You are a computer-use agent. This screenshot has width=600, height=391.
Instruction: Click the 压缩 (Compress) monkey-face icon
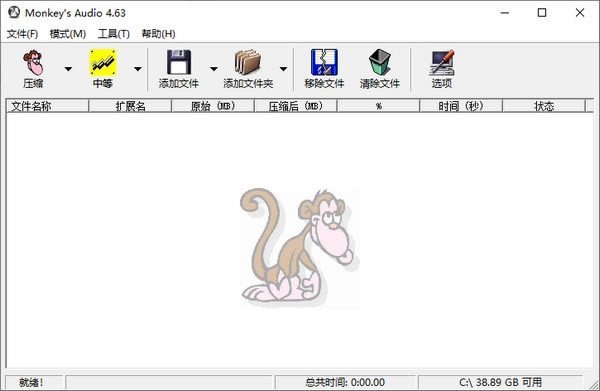pos(33,63)
